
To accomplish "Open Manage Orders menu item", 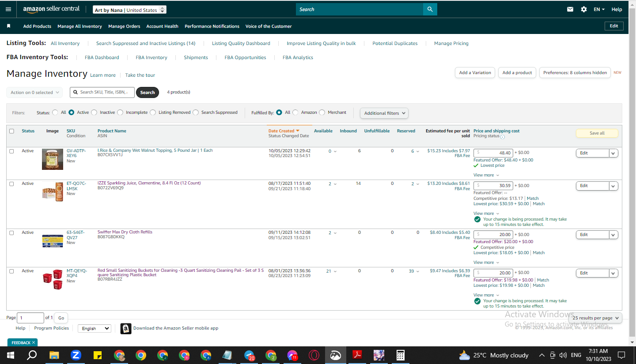I will pyautogui.click(x=124, y=26).
